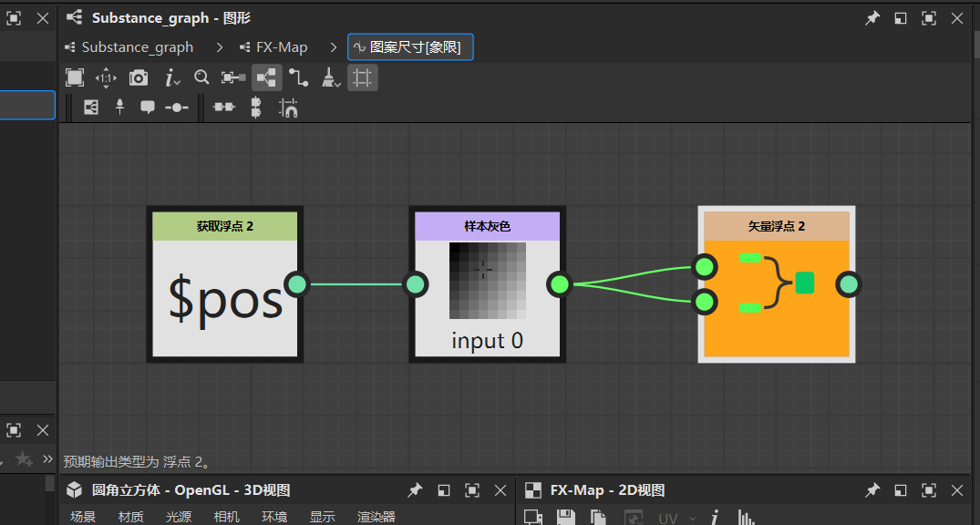This screenshot has height=525, width=980.
Task: Select the 获取浮点 2 node
Action: (225, 284)
